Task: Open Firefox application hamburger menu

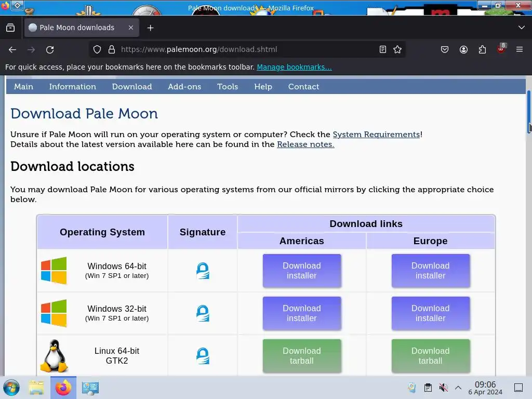Action: [x=520, y=49]
